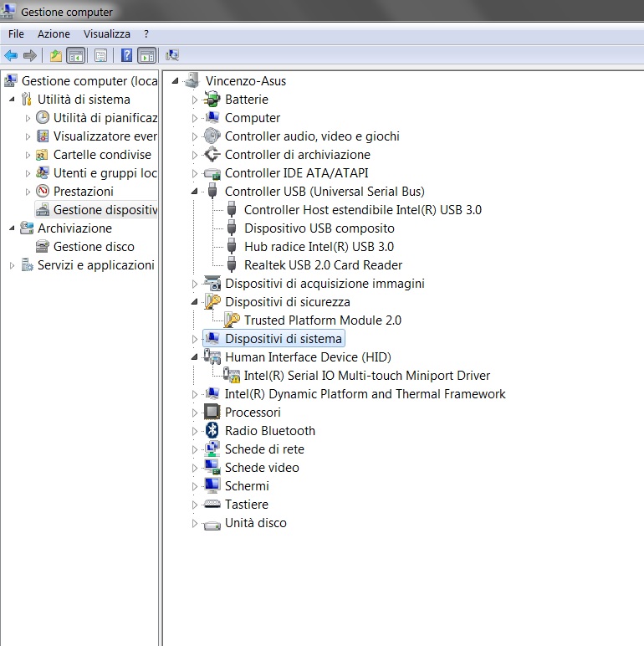
Task: Click the blue Back arrow toolbar icon
Action: (x=11, y=55)
